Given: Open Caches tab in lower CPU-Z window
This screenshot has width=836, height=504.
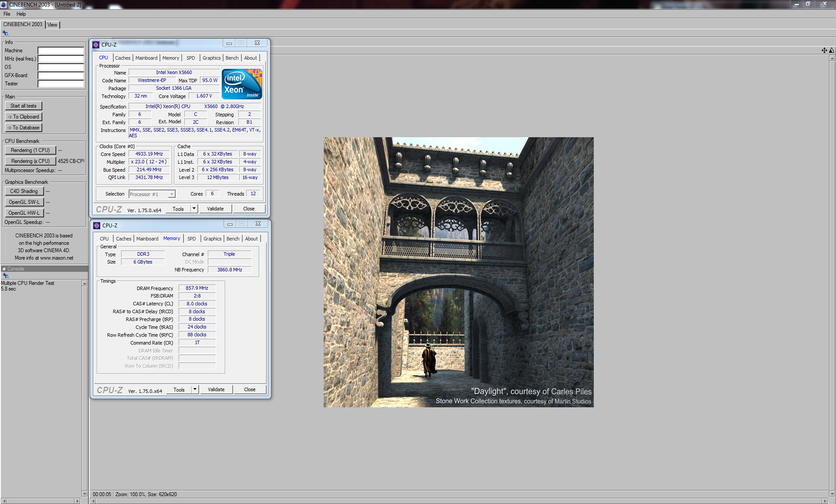Looking at the screenshot, I should [x=123, y=239].
